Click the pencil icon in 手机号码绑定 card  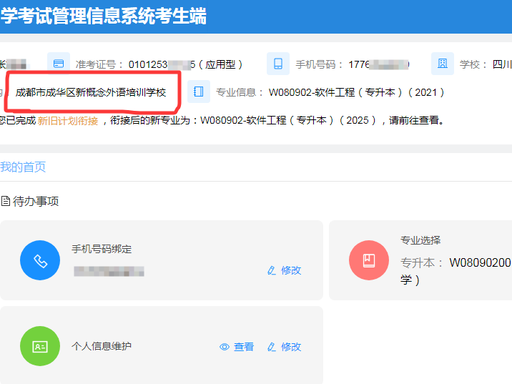pos(272,270)
